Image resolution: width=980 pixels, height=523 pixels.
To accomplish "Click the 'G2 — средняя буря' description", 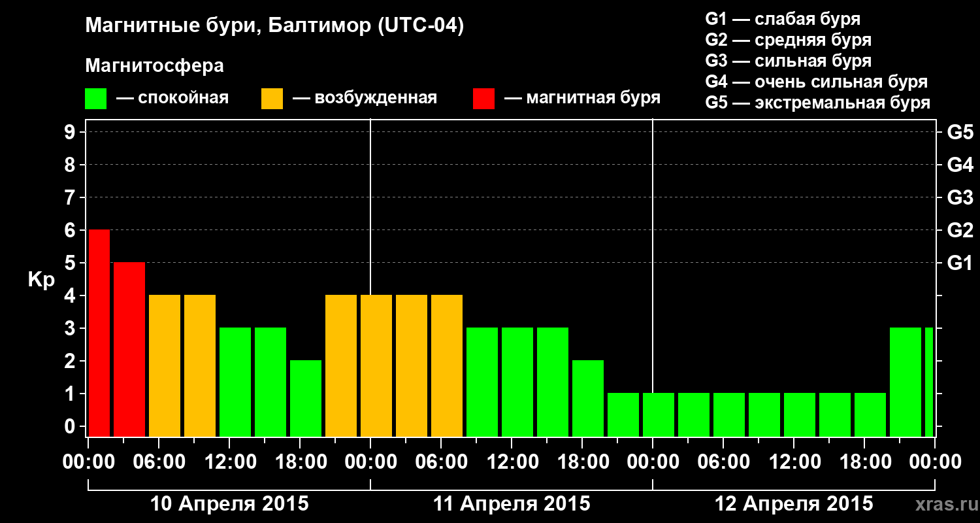I will click(x=788, y=40).
